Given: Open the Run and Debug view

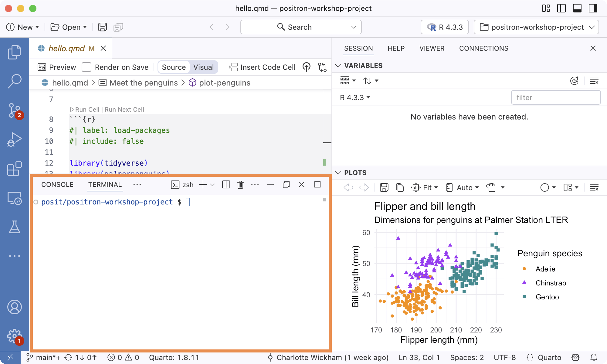Looking at the screenshot, I should 14,140.
